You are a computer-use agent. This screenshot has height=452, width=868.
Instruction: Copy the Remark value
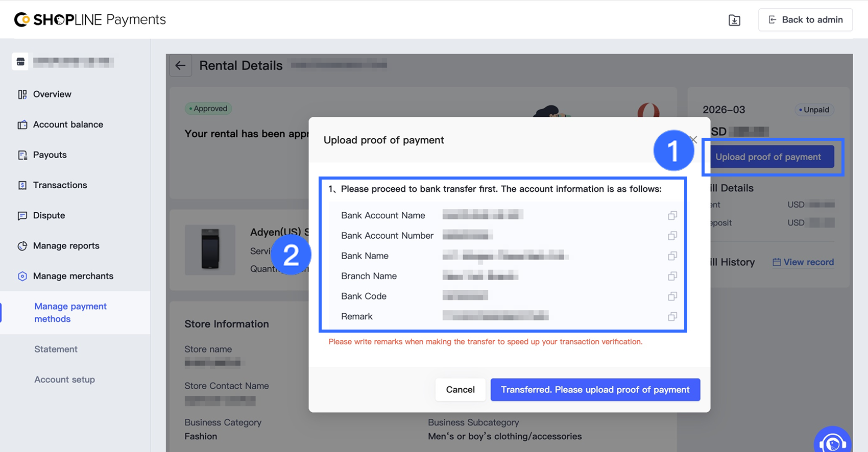tap(672, 316)
